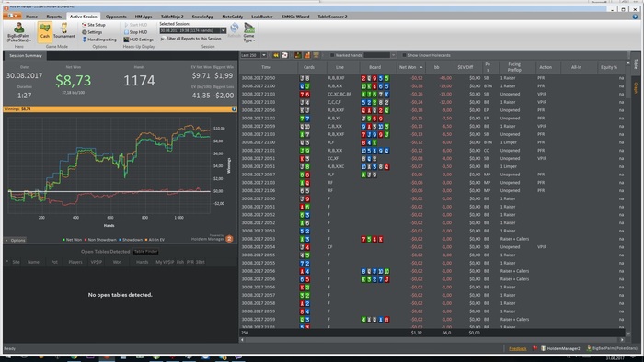Open the Feedback link in status bar
644x362 pixels.
pyautogui.click(x=517, y=348)
